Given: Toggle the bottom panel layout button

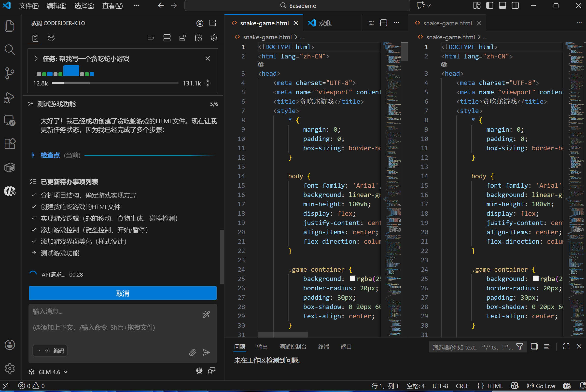Looking at the screenshot, I should pyautogui.click(x=502, y=5).
